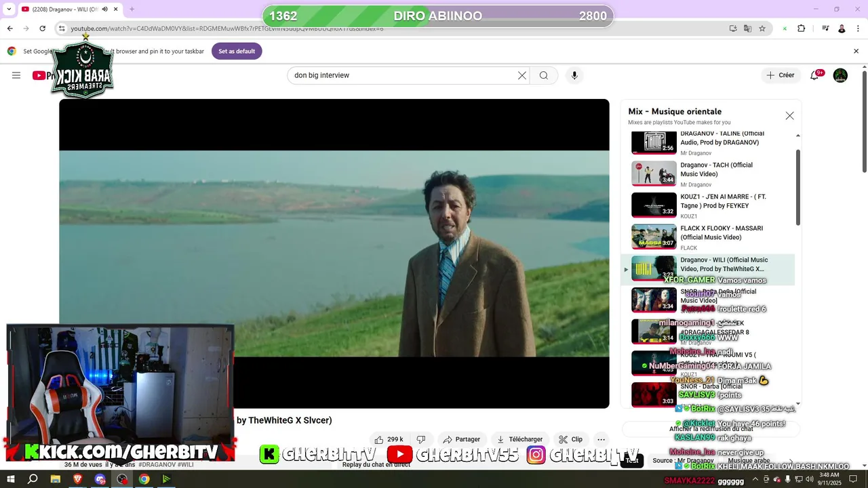
Task: Mute tab via speaker icon on tab
Action: point(104,9)
